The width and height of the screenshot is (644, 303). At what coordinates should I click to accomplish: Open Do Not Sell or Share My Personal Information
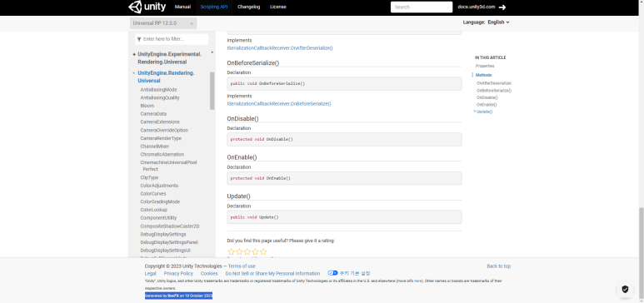click(272, 273)
